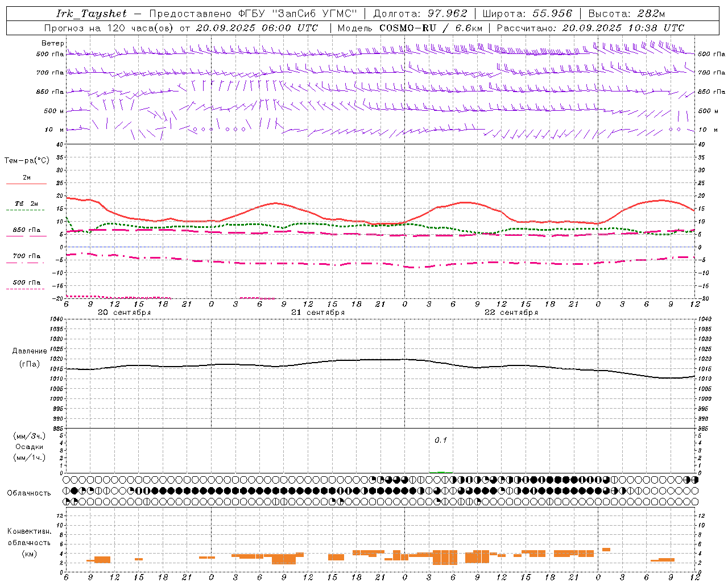The height and width of the screenshot is (582, 728).
Task: Click computed time "Рассчитано: 20.09.2025 10:38 UTC"
Action: [590, 28]
